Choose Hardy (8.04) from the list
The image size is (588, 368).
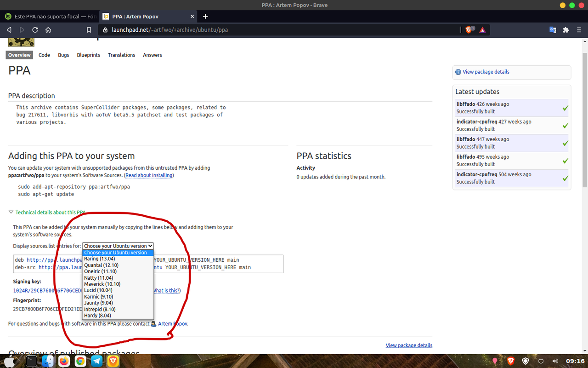tap(118, 316)
